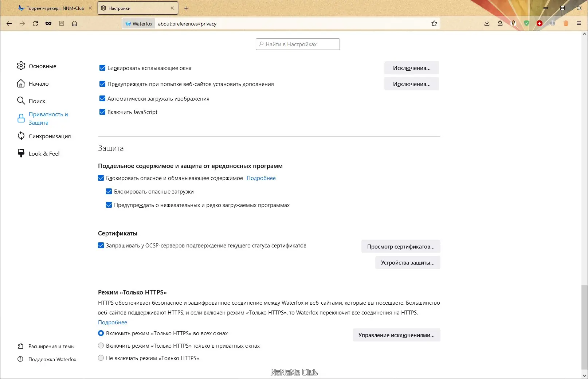The height and width of the screenshot is (379, 588).
Task: Toggle Автоматически загружать изображения checkbox
Action: coord(102,98)
